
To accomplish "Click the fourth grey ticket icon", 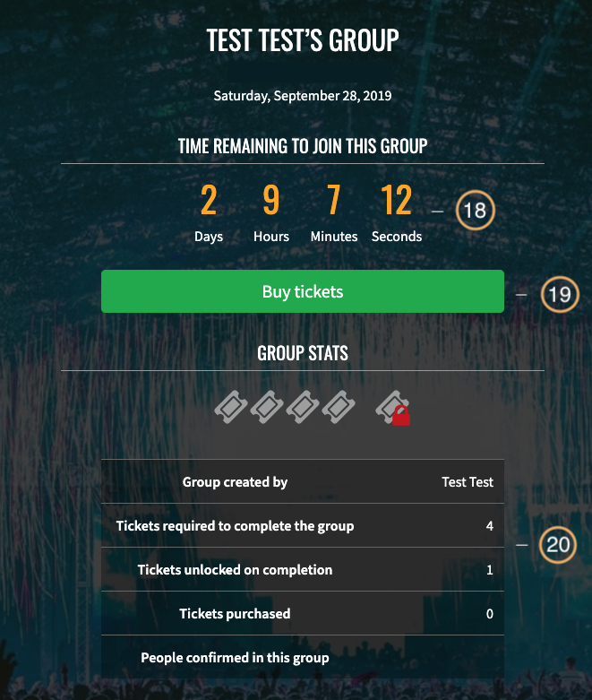I will tap(339, 407).
